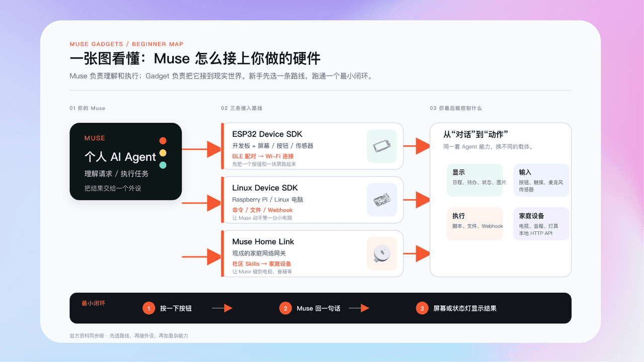Viewport: 644px width, 362px height.
Task: Select the section label 03 你最后能控制什么
Action: pos(456,108)
